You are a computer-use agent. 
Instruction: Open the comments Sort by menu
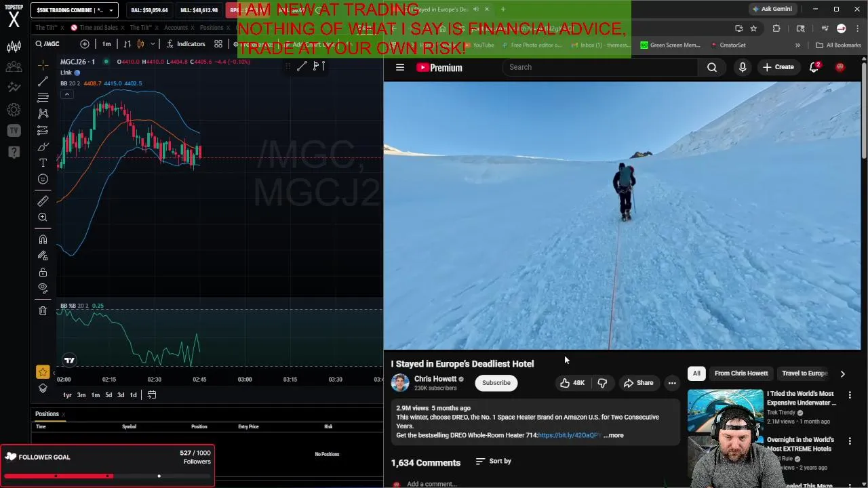tap(494, 461)
